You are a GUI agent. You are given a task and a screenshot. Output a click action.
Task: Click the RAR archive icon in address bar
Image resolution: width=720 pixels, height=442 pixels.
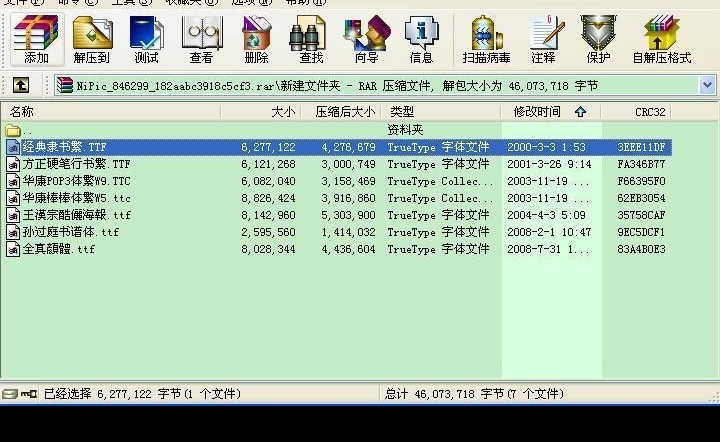65,85
